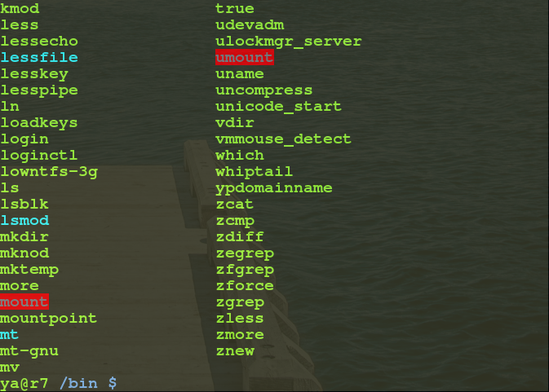Click the vmmouse_detect listing
549x392 pixels.
click(283, 139)
